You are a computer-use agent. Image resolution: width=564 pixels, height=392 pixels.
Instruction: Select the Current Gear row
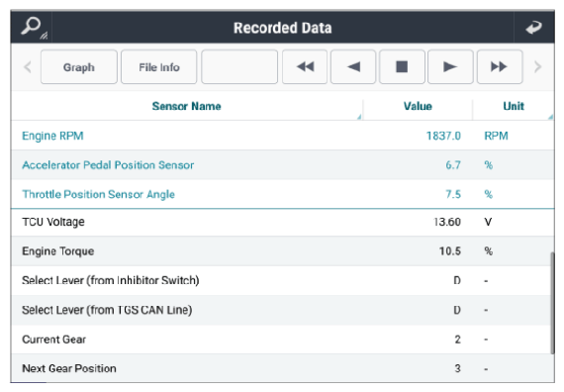[283, 340]
